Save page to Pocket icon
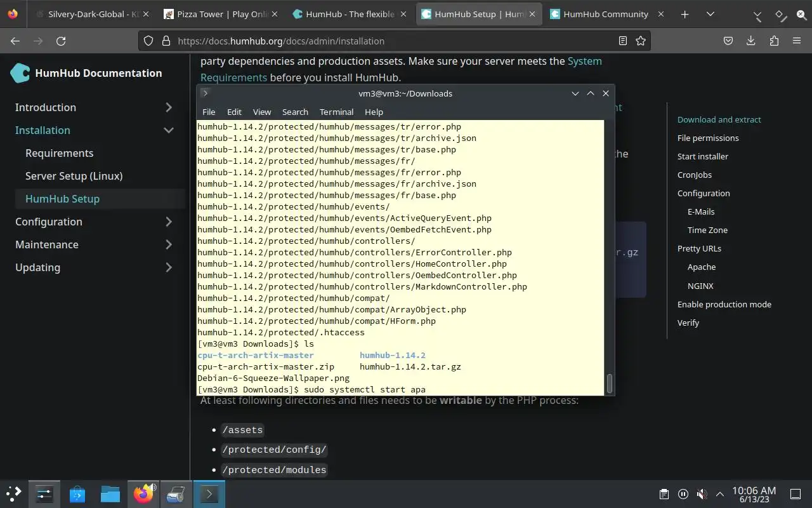 click(x=728, y=41)
